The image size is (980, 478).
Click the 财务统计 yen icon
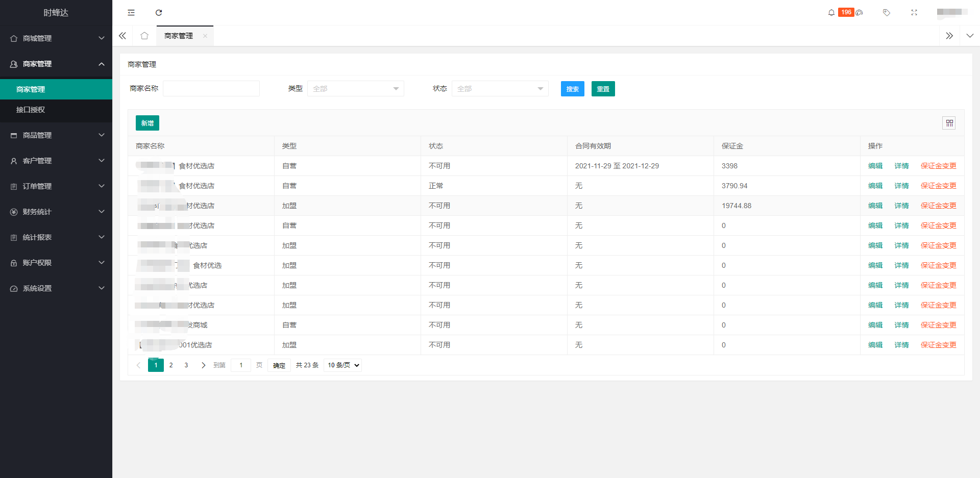pos(14,212)
